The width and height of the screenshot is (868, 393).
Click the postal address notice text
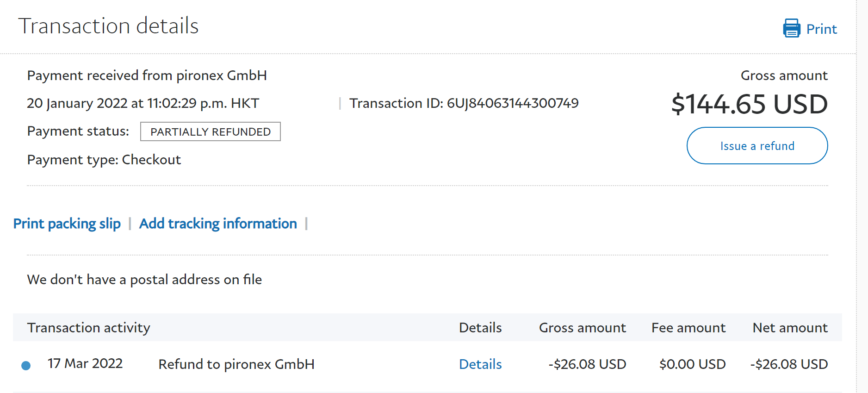[x=144, y=280]
